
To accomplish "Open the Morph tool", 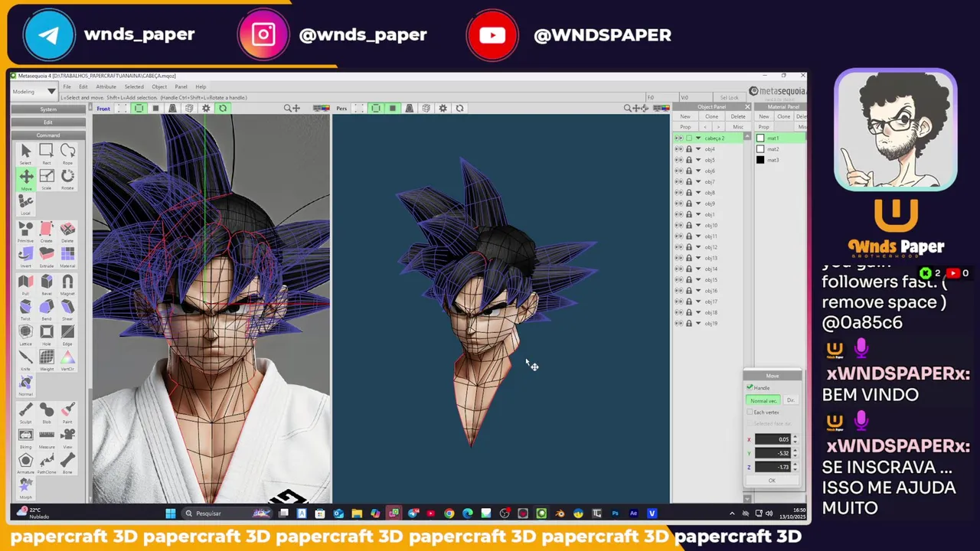I will click(x=25, y=487).
